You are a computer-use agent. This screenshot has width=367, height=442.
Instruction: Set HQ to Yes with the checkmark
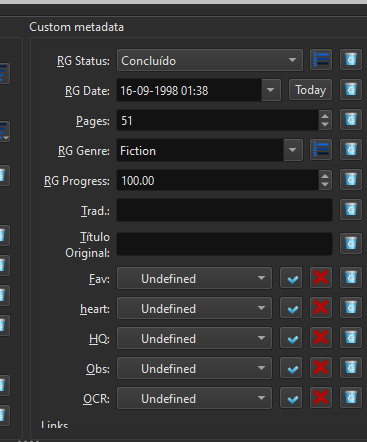click(x=291, y=338)
